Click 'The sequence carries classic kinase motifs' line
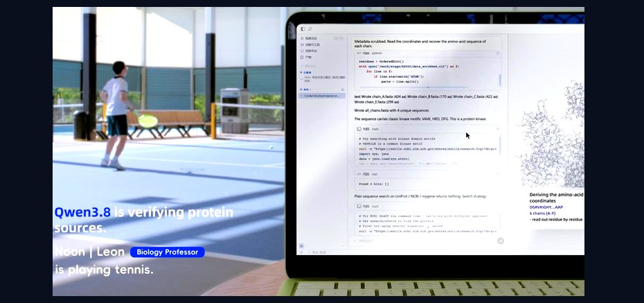The height and width of the screenshot is (303, 644). click(x=420, y=119)
